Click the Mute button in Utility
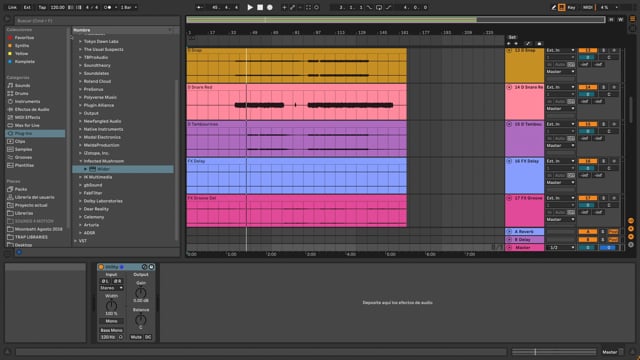The height and width of the screenshot is (360, 640). [x=136, y=337]
